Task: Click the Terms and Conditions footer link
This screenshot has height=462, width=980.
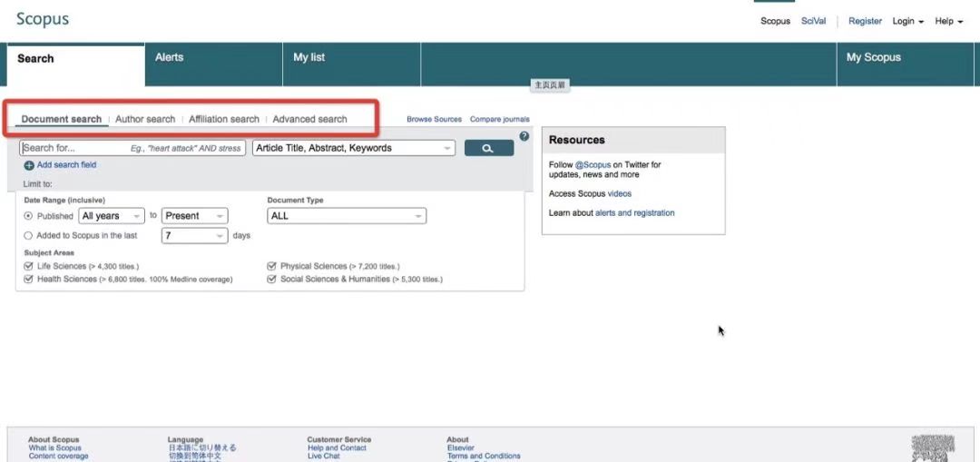Action: click(483, 457)
